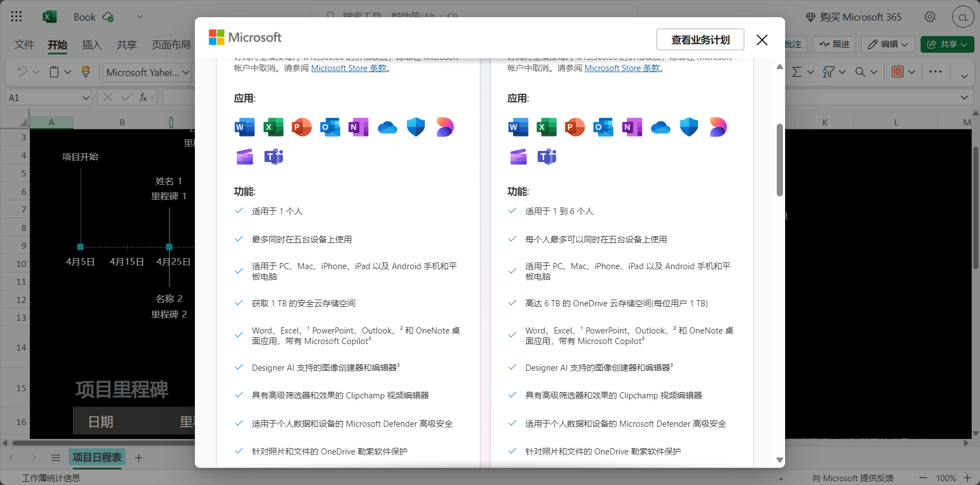Expand the font name Microsoft Yahei dropdown

(x=186, y=72)
